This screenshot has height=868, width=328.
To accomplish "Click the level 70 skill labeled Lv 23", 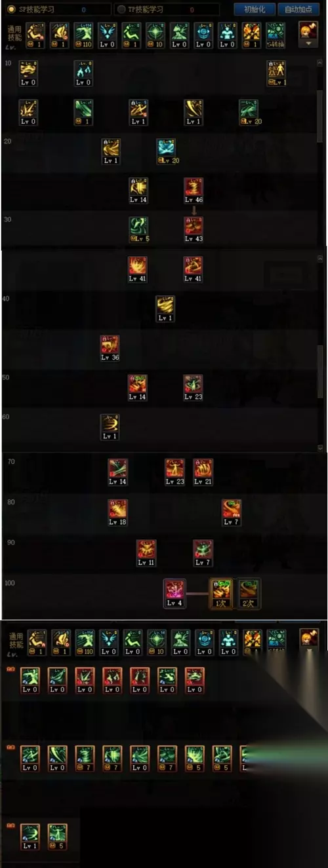I will tap(174, 472).
